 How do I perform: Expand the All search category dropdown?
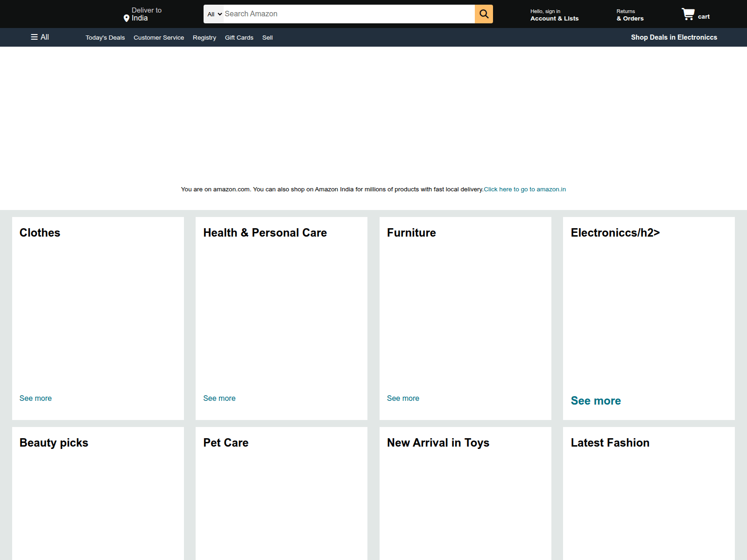[214, 14]
